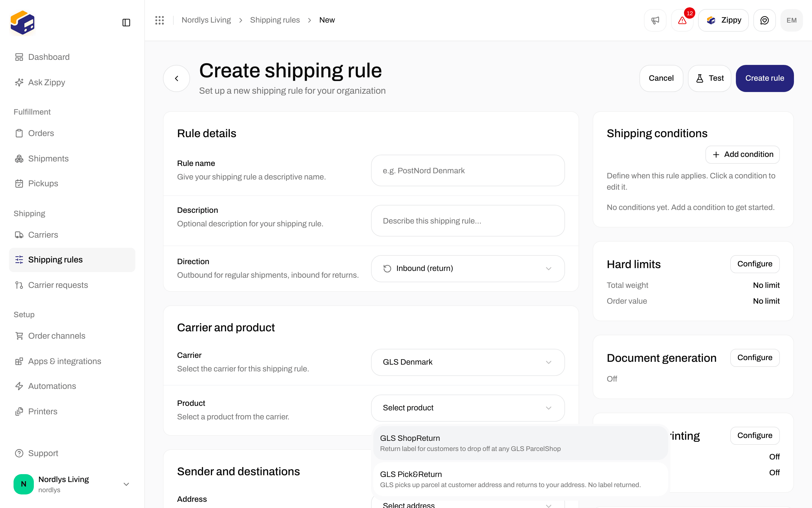The image size is (812, 508).
Task: Click Create rule button
Action: coord(764,78)
